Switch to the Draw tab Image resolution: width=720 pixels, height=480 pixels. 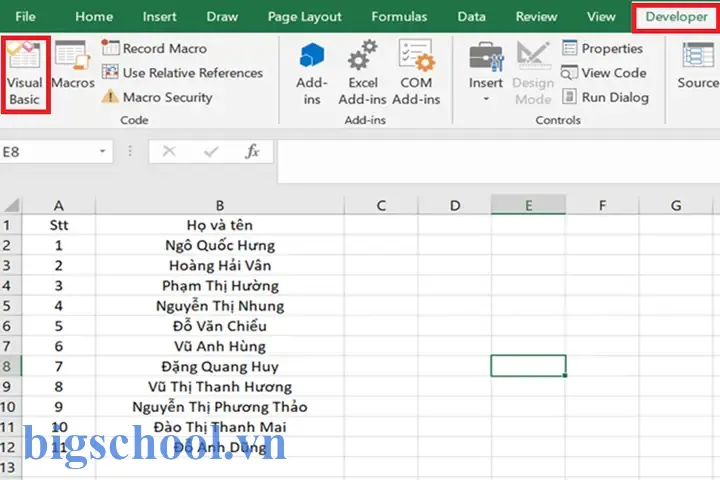(222, 17)
